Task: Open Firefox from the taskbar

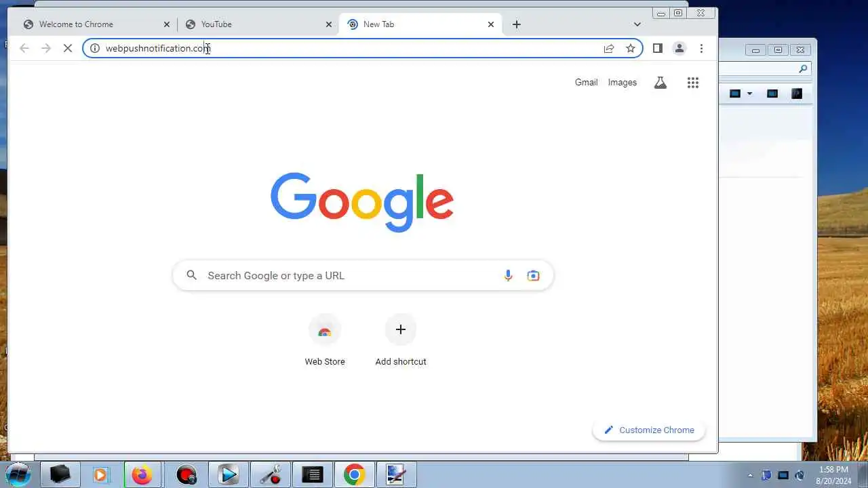Action: [143, 475]
